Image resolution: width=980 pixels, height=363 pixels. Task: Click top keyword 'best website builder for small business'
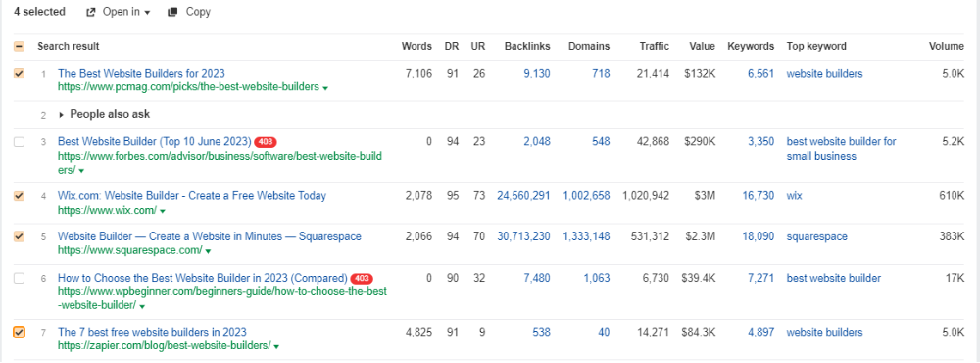[x=841, y=149]
